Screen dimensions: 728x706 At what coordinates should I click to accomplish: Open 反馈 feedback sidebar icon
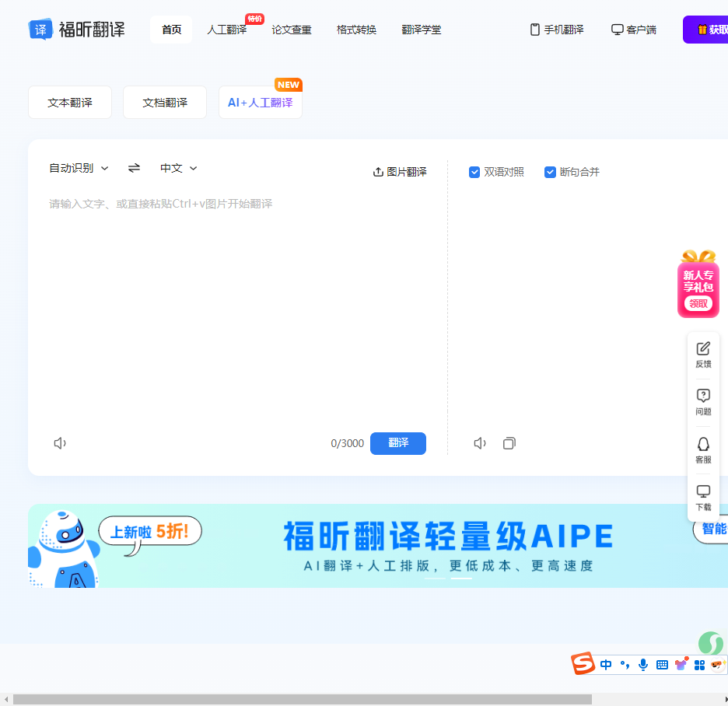(x=703, y=355)
